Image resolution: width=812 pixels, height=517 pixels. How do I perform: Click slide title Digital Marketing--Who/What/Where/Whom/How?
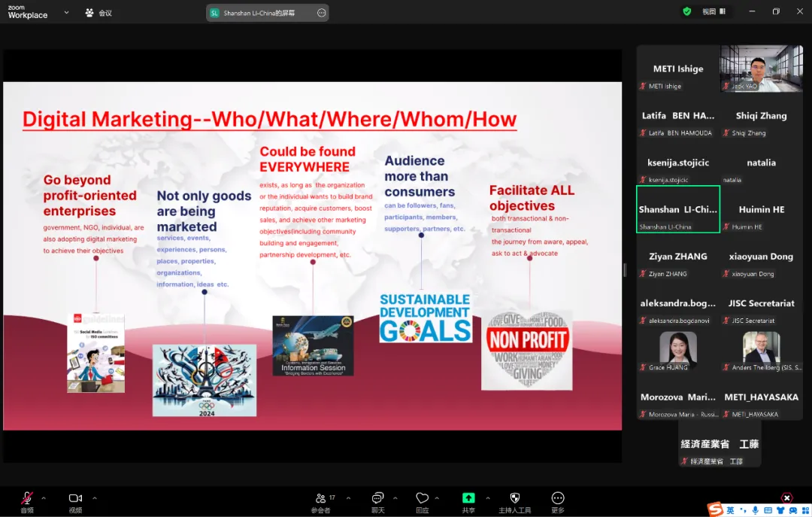pyautogui.click(x=269, y=119)
